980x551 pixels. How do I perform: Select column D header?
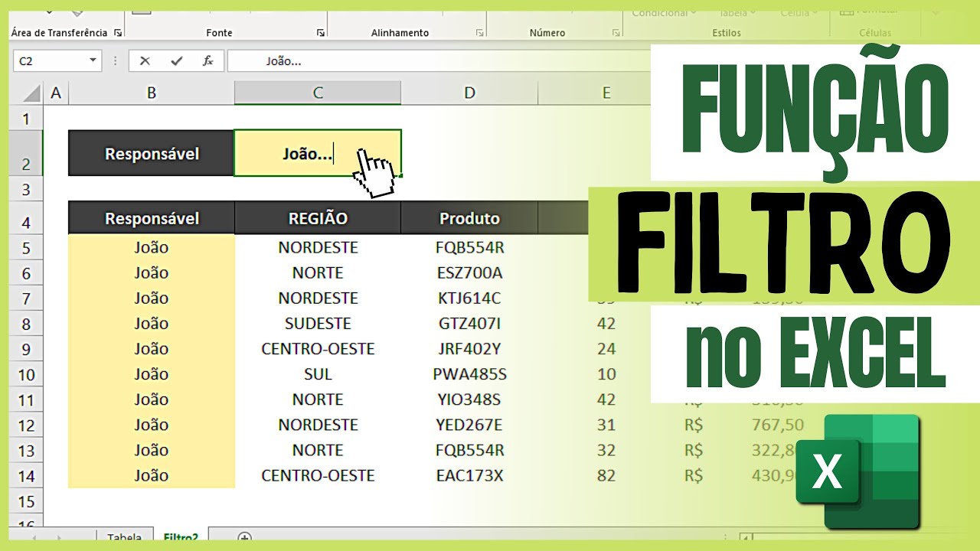[x=469, y=93]
